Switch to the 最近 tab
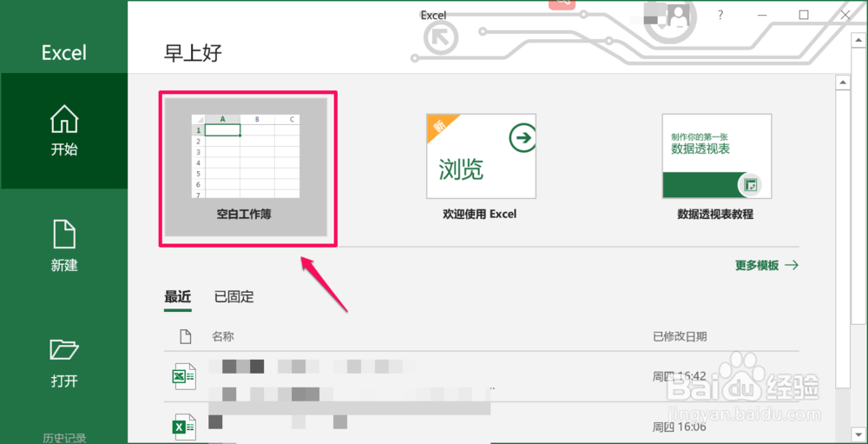The image size is (868, 444). [x=178, y=297]
